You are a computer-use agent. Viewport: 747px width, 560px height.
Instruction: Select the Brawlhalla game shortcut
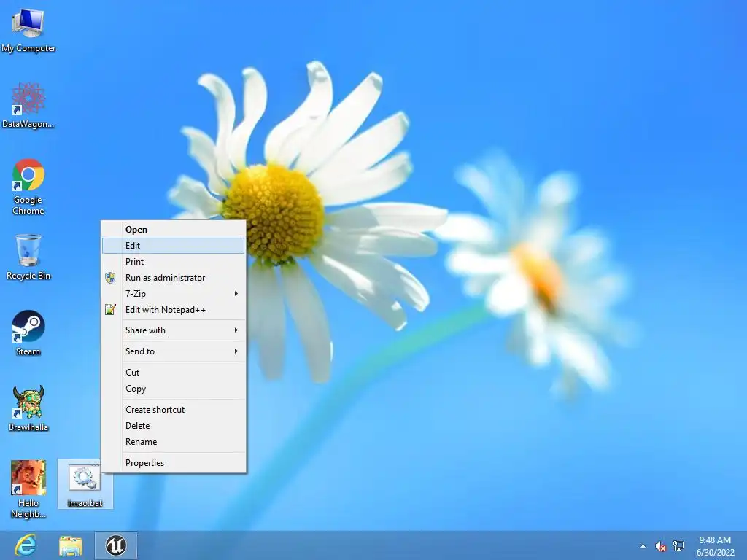click(28, 408)
